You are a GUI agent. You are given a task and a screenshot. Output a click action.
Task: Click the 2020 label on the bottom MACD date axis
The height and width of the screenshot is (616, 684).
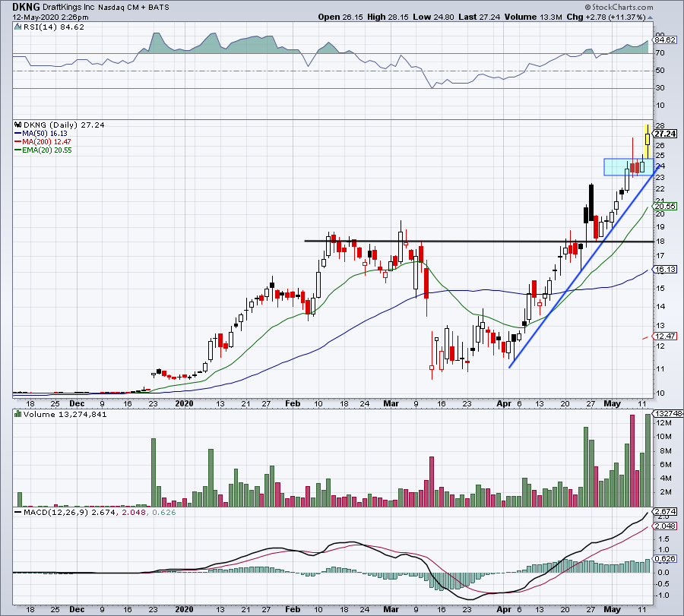[x=184, y=609]
